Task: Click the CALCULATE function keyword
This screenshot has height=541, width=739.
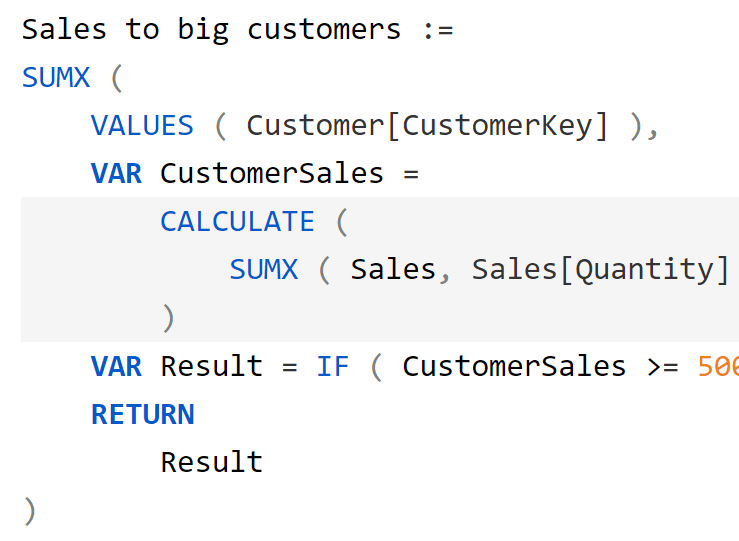Action: pyautogui.click(x=237, y=222)
